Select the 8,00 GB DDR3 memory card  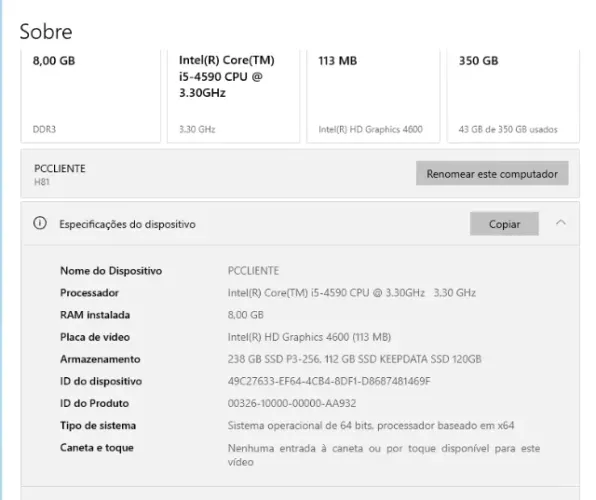coord(90,96)
